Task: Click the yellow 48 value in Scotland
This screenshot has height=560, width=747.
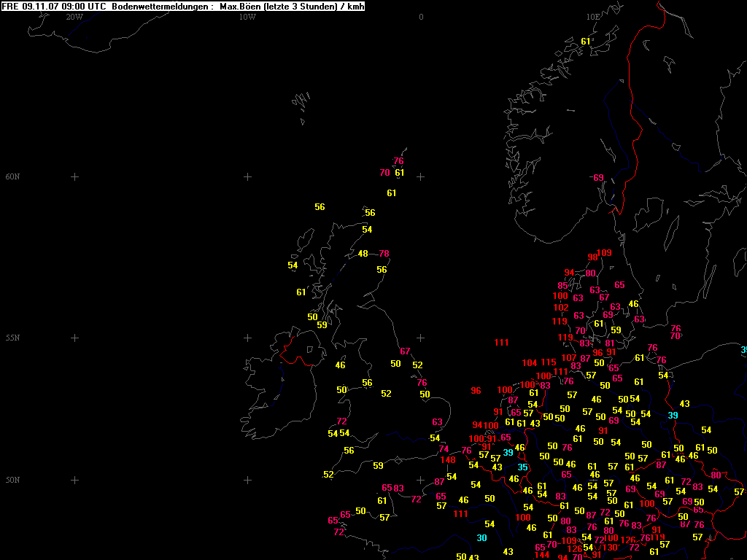Action: (363, 254)
